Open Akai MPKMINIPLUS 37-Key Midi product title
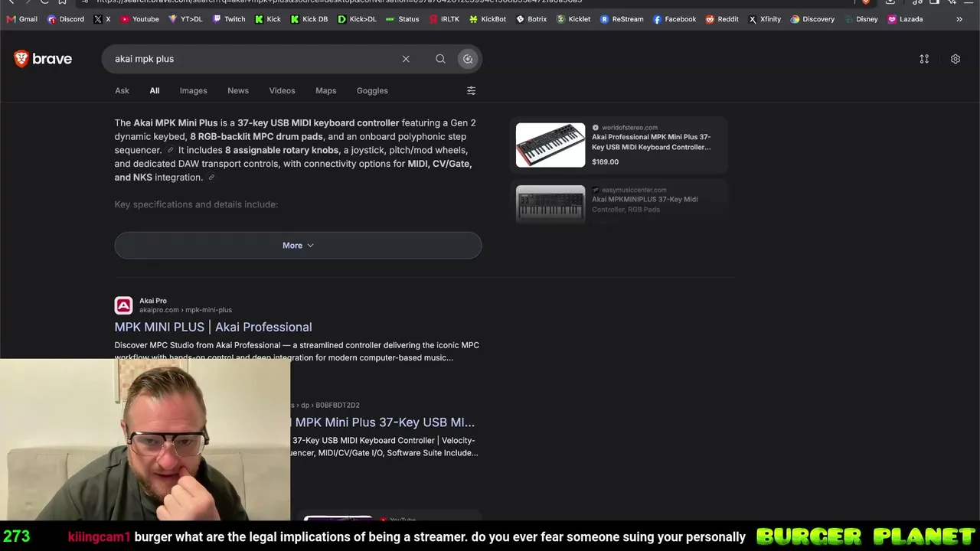This screenshot has height=551, width=980. (x=645, y=204)
